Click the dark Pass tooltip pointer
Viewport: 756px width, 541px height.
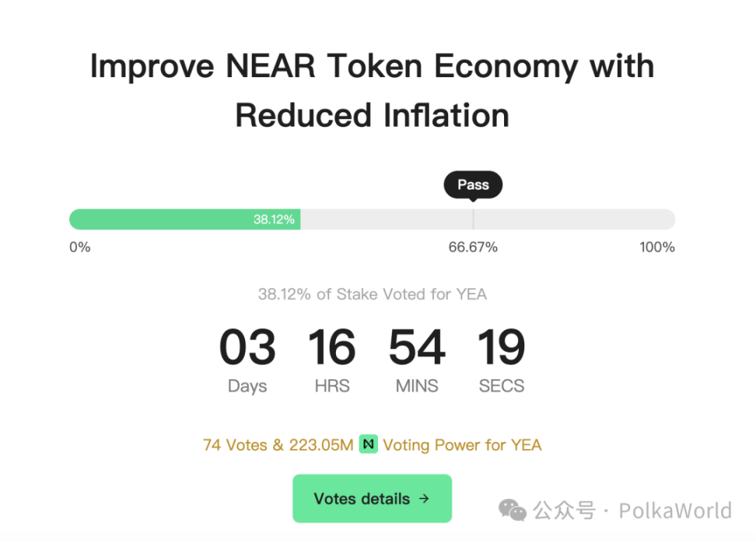point(473,200)
